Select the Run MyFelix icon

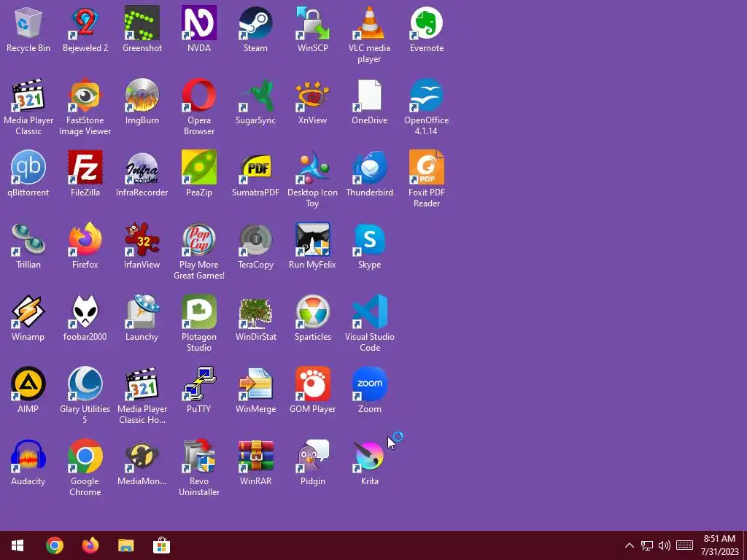(312, 239)
